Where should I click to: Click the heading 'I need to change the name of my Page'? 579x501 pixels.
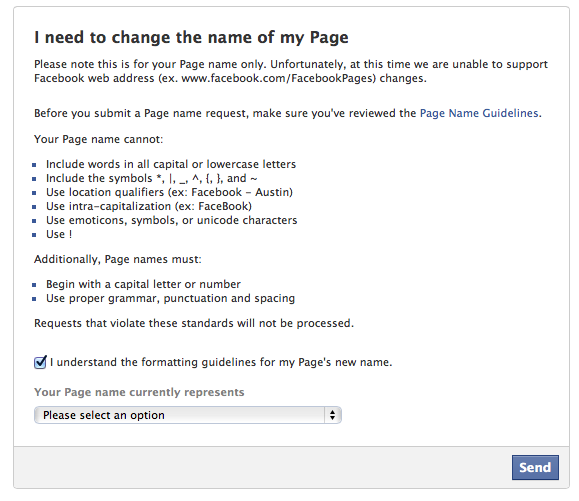(191, 37)
